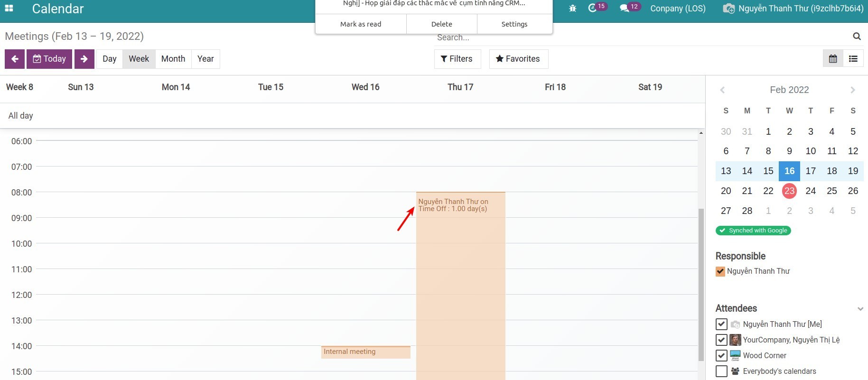The height and width of the screenshot is (380, 868).
Task: Open the apps grid menu icon
Action: click(x=9, y=8)
